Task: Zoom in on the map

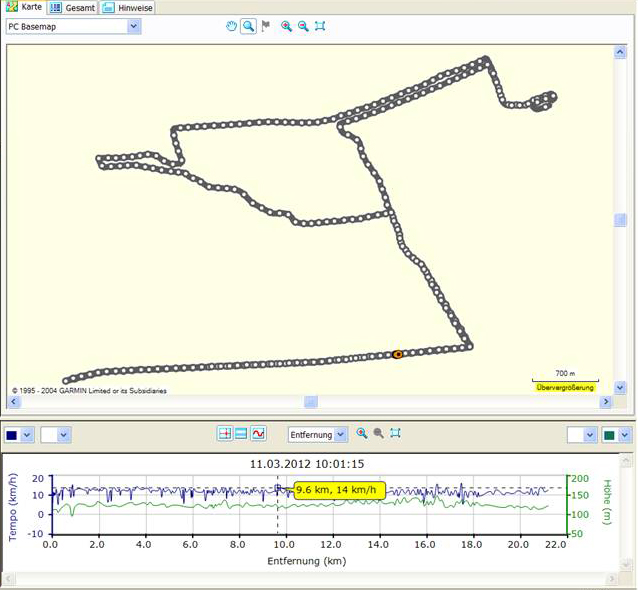Action: (286, 27)
